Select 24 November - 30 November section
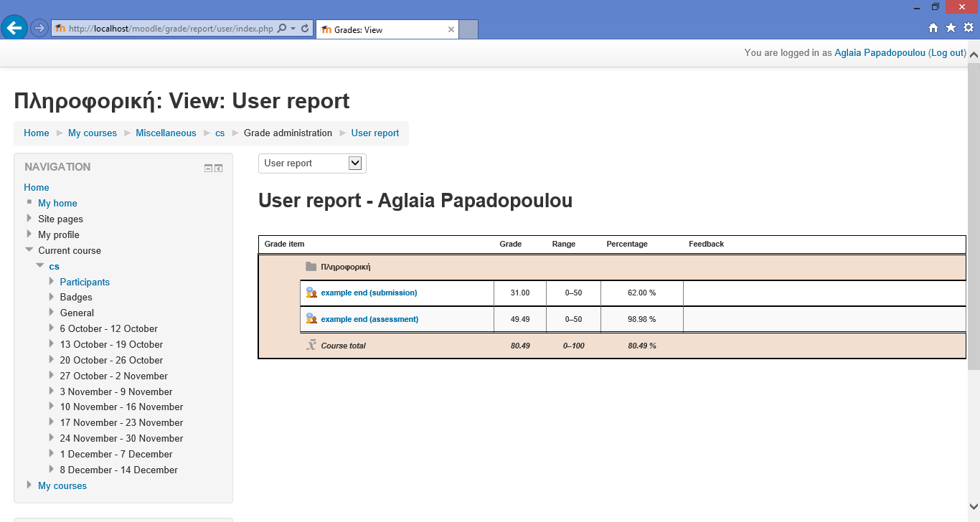Viewport: 980px width, 522px height. pos(121,438)
